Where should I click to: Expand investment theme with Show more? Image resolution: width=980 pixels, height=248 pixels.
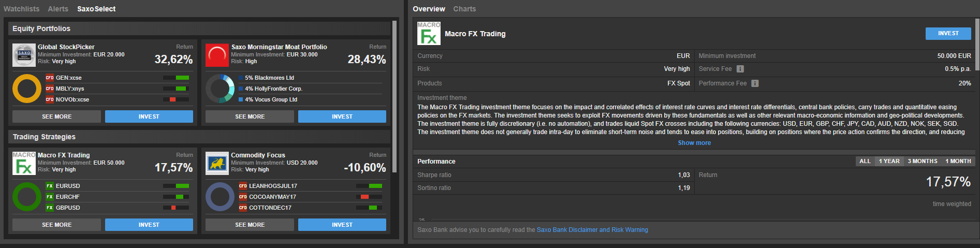click(694, 143)
